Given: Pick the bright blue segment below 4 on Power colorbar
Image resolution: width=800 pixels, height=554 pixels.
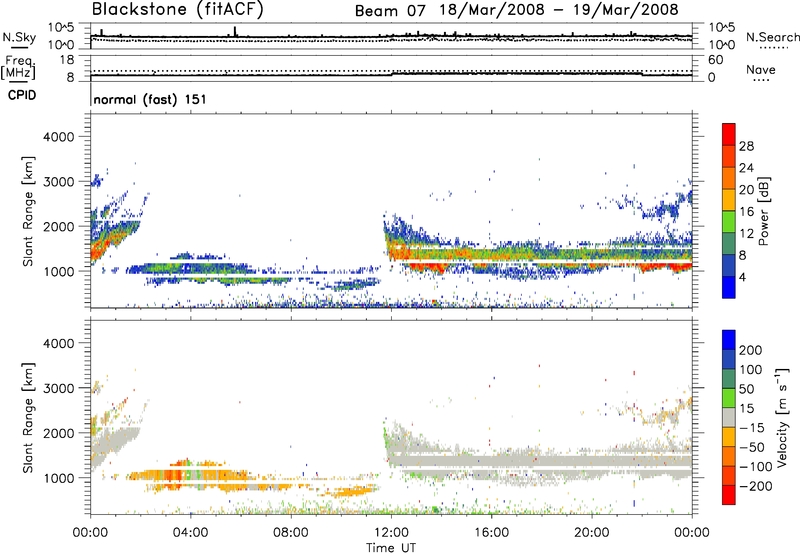Looking at the screenshot, I should coord(729,287).
